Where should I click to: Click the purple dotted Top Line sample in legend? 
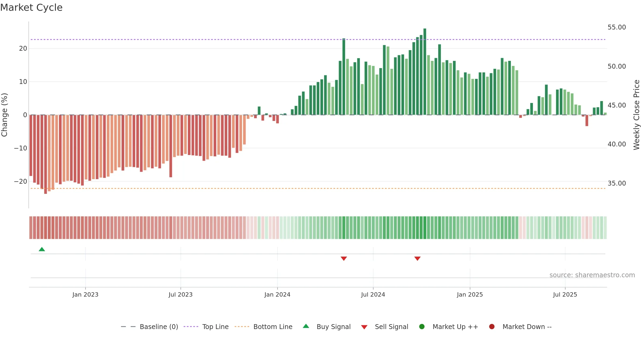click(x=191, y=327)
